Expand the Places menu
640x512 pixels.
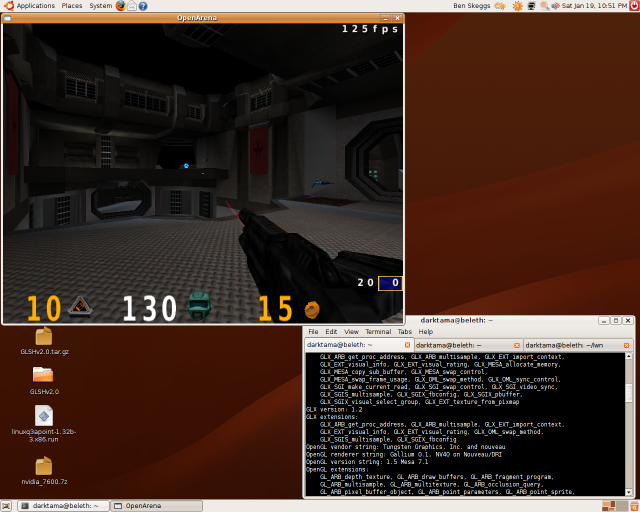pyautogui.click(x=72, y=6)
